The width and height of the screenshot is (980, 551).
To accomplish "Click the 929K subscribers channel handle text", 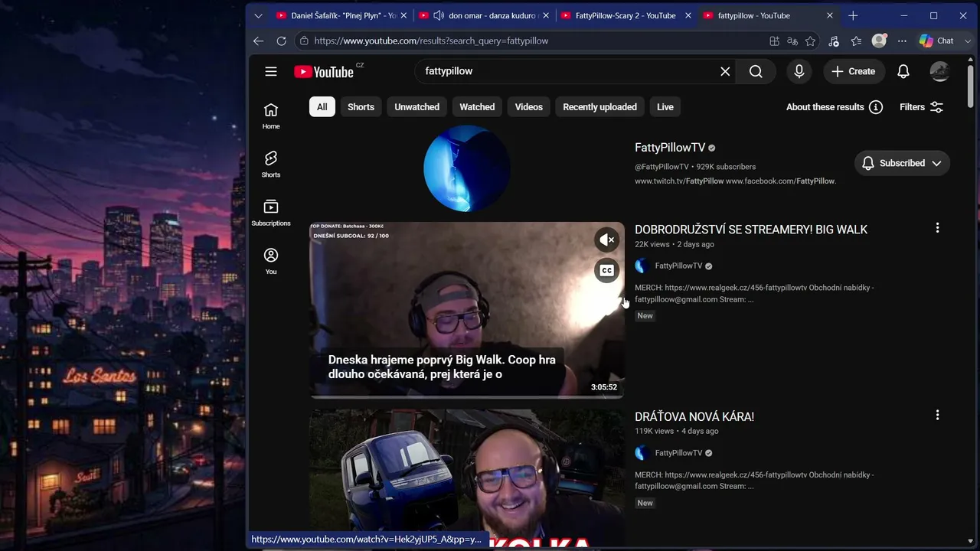I will [x=695, y=167].
